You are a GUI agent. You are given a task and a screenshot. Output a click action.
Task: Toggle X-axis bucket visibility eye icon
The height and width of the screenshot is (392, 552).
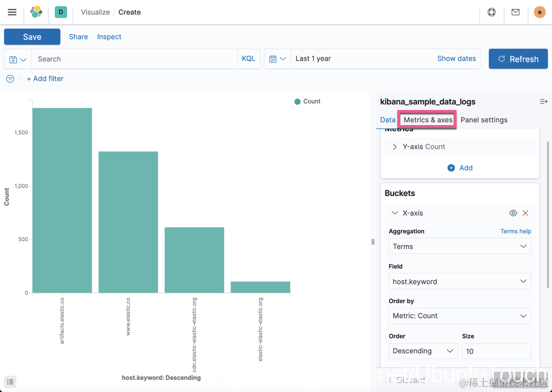(x=513, y=213)
